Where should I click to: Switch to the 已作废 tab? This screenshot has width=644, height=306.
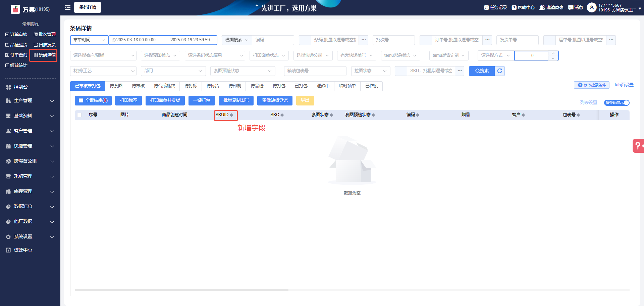tap(372, 86)
